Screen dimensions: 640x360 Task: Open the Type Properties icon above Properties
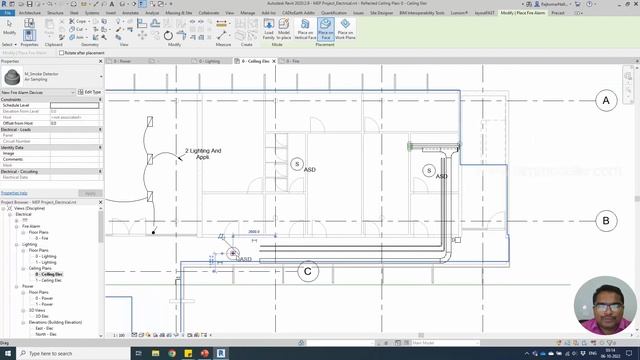pos(29,23)
